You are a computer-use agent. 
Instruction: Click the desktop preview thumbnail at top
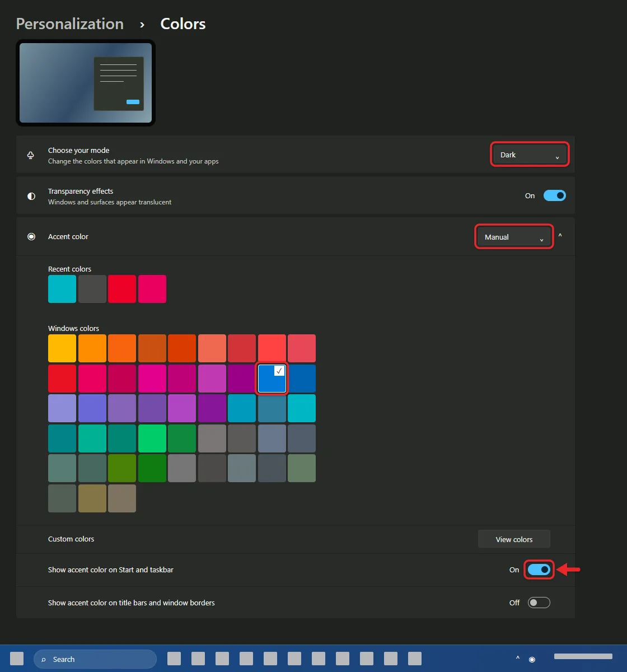[86, 83]
